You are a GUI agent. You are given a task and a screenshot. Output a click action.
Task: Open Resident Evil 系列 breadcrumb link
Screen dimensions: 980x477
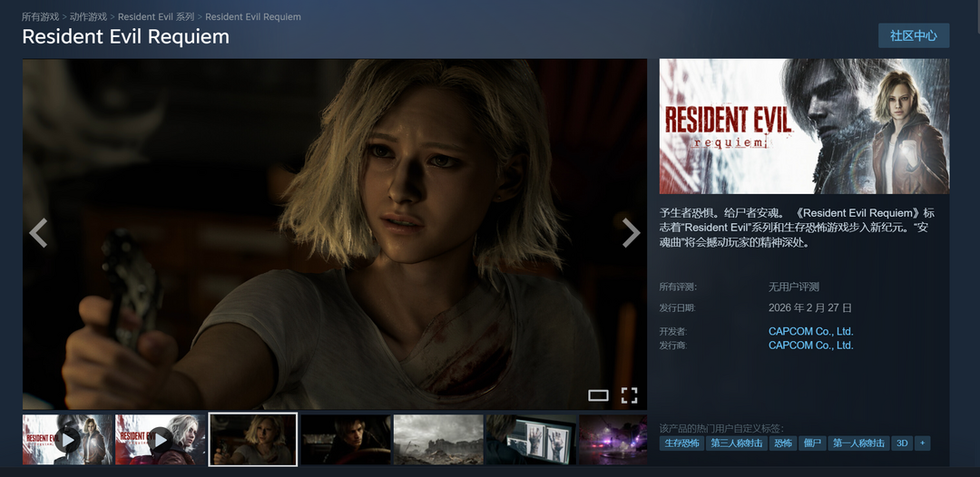pos(156,17)
